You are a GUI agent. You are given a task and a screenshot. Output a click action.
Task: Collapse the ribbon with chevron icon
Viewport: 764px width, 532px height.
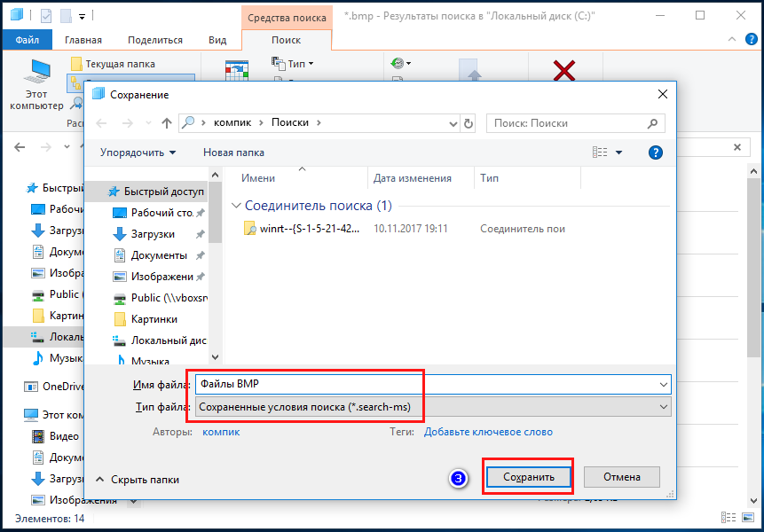732,39
